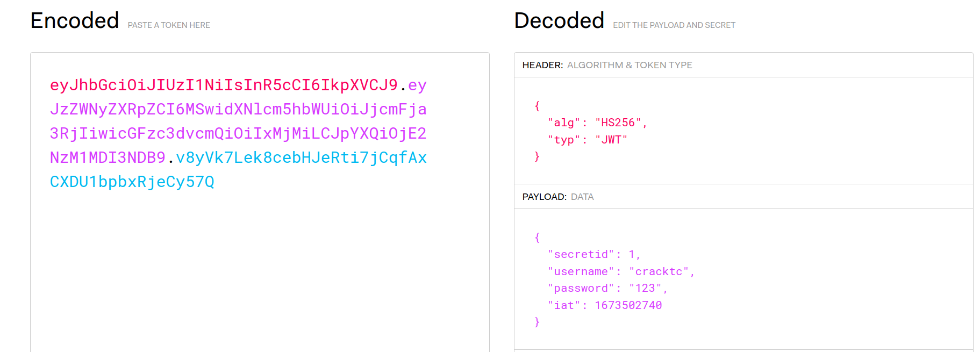Click the iat value 1673502740
This screenshot has width=980, height=352.
click(628, 306)
